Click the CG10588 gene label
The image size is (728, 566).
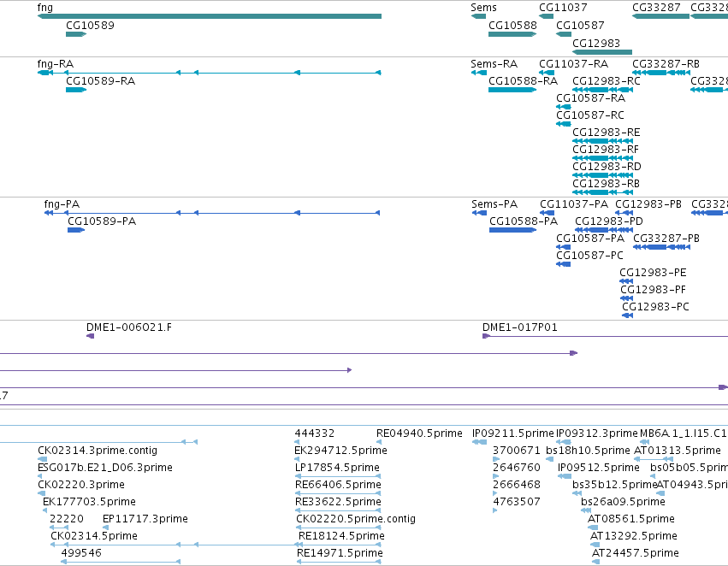(512, 26)
